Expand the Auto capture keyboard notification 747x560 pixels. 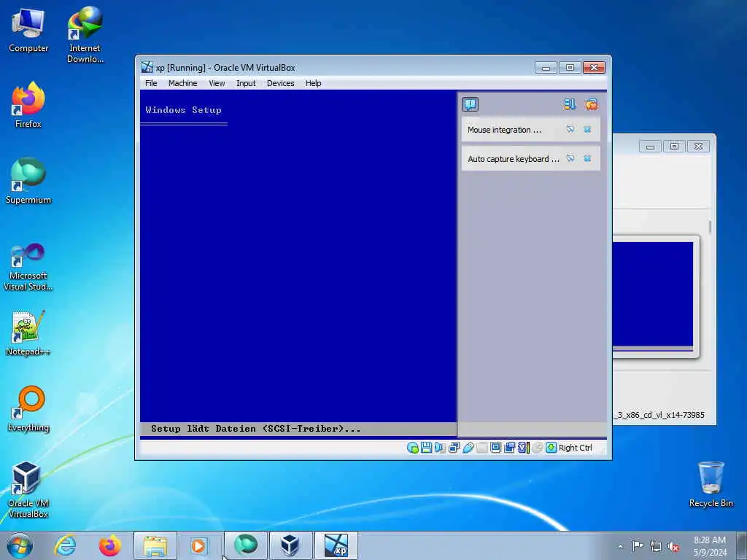point(513,158)
